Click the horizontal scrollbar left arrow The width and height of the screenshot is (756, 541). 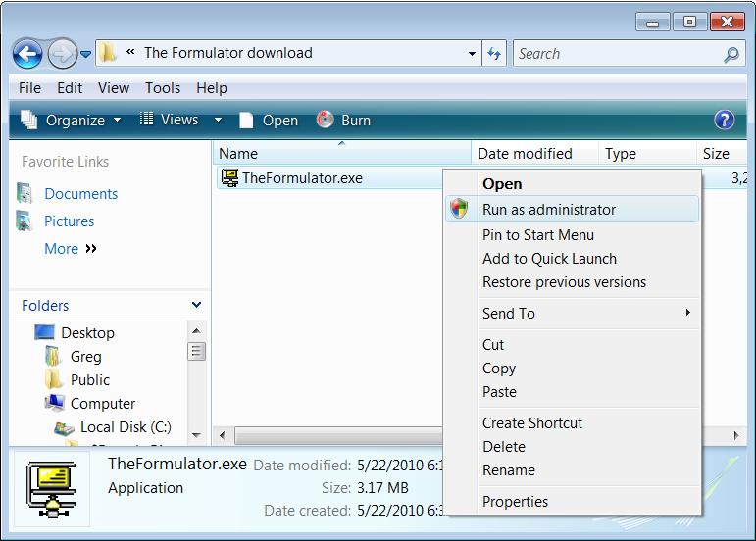tap(222, 435)
